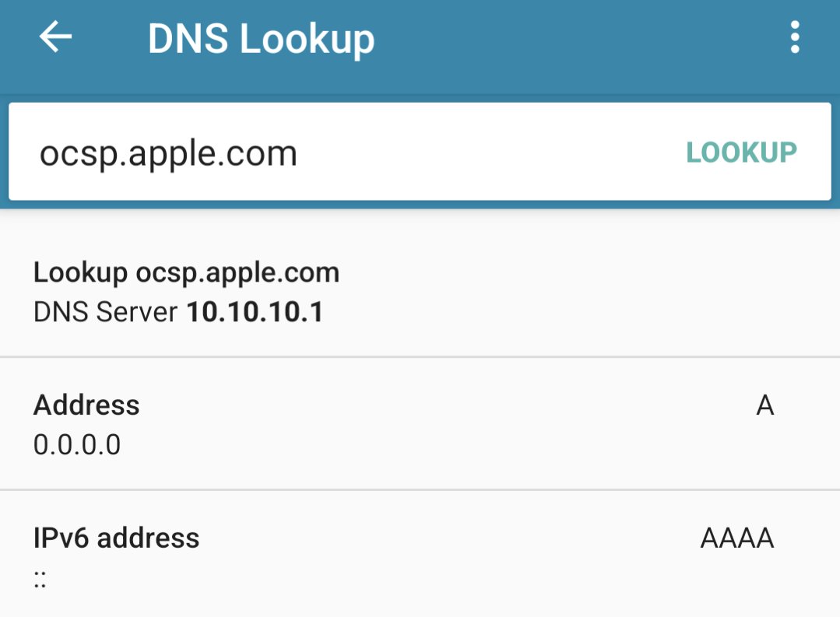Screen dimensions: 840x617
Task: Click the 'AAAA' record type label
Action: pyautogui.click(x=736, y=538)
